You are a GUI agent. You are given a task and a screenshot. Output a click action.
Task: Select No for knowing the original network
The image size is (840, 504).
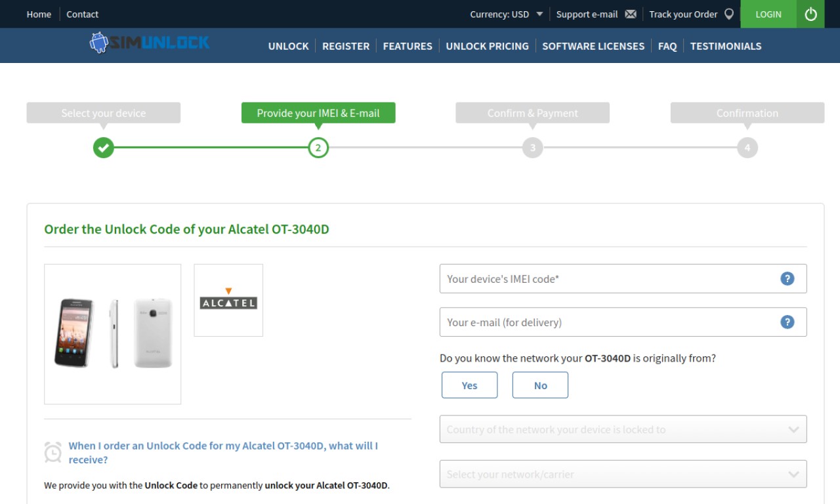[x=540, y=385]
